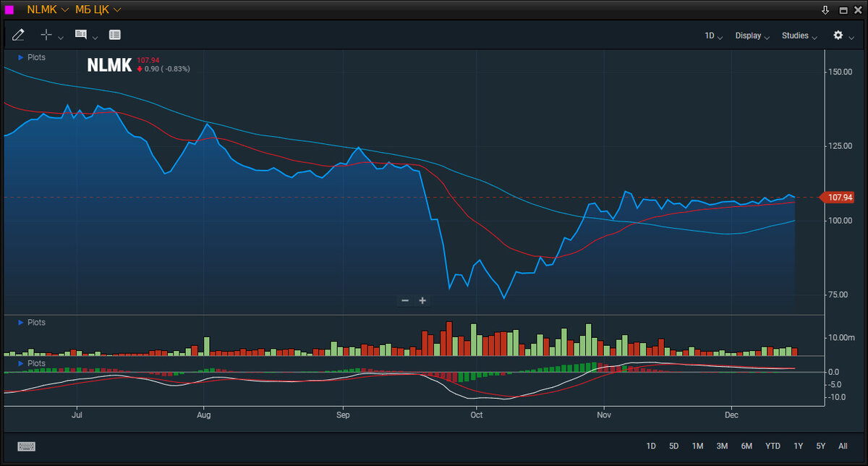Maximize the chart window

(843, 10)
